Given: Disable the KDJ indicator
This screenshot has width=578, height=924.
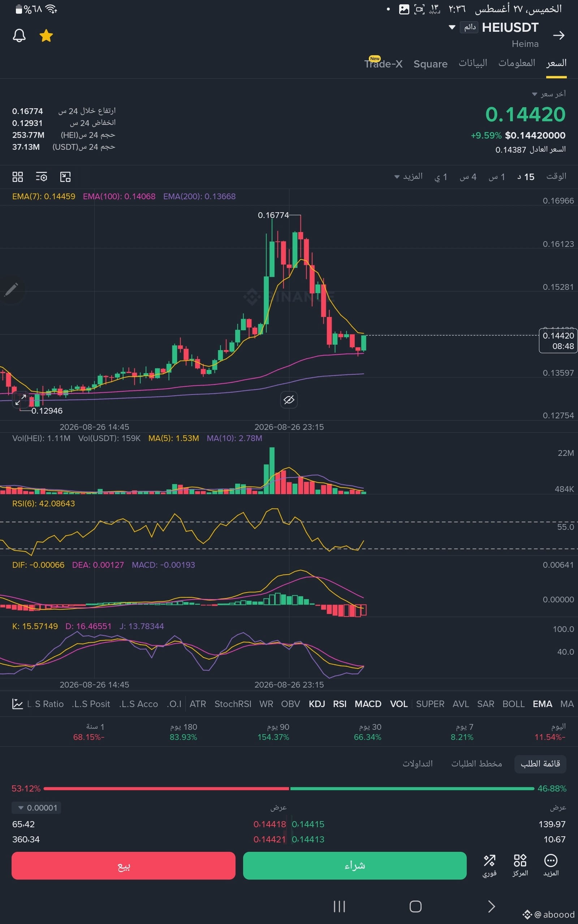Looking at the screenshot, I should tap(317, 704).
